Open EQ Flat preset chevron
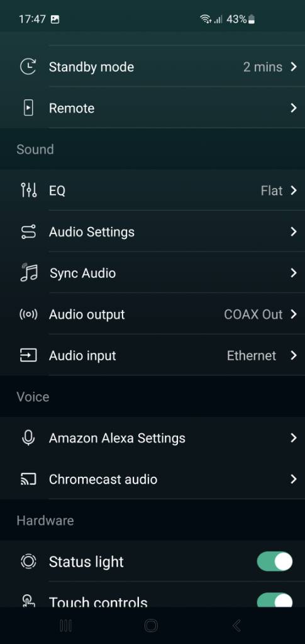This screenshot has height=644, width=305. (x=294, y=191)
